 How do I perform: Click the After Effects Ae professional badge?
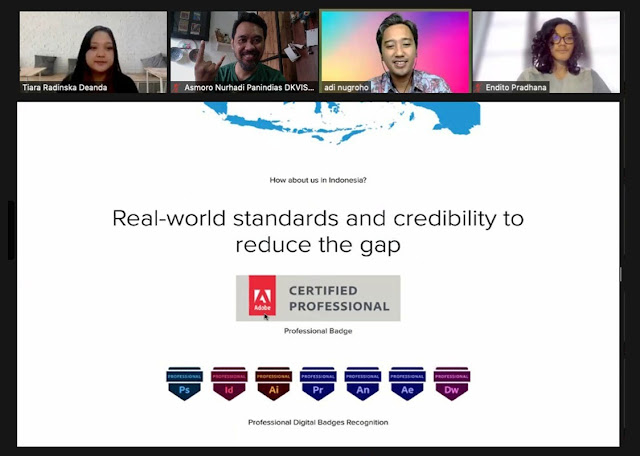pos(407,383)
